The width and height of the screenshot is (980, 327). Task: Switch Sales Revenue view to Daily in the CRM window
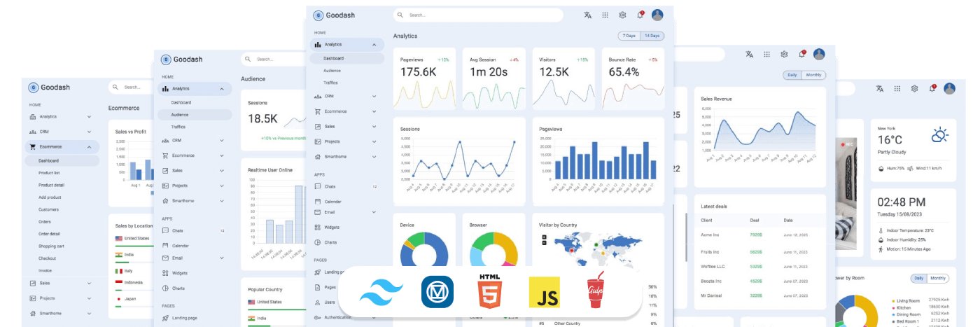(792, 75)
